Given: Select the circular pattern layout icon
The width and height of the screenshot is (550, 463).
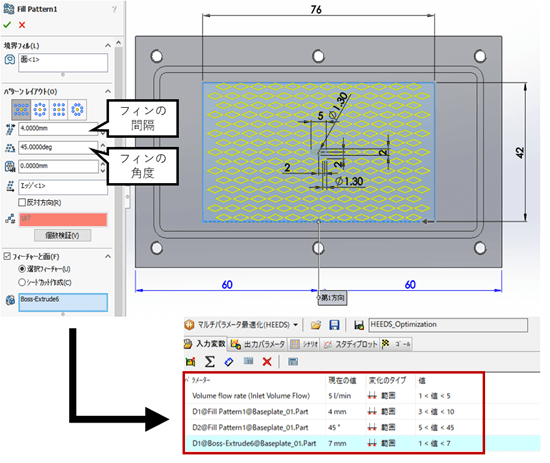Looking at the screenshot, I should pyautogui.click(x=40, y=109).
